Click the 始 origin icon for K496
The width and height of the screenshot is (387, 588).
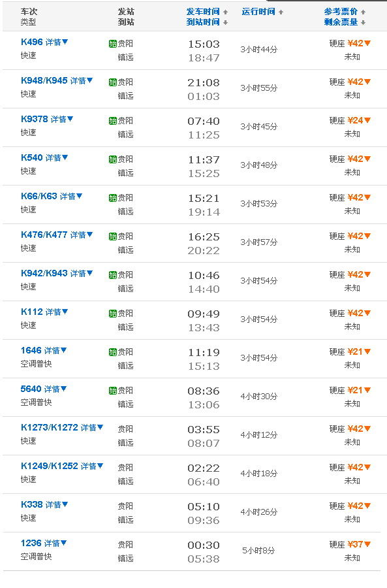[113, 44]
